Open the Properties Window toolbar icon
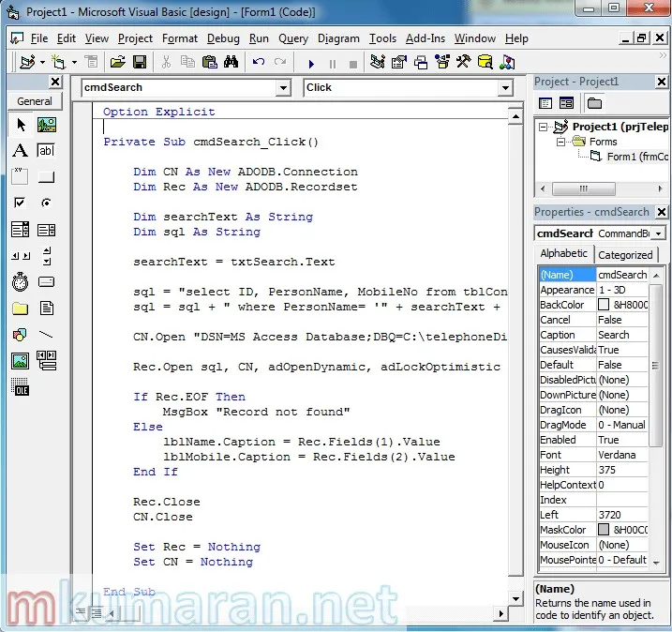This screenshot has width=672, height=632. pyautogui.click(x=399, y=62)
